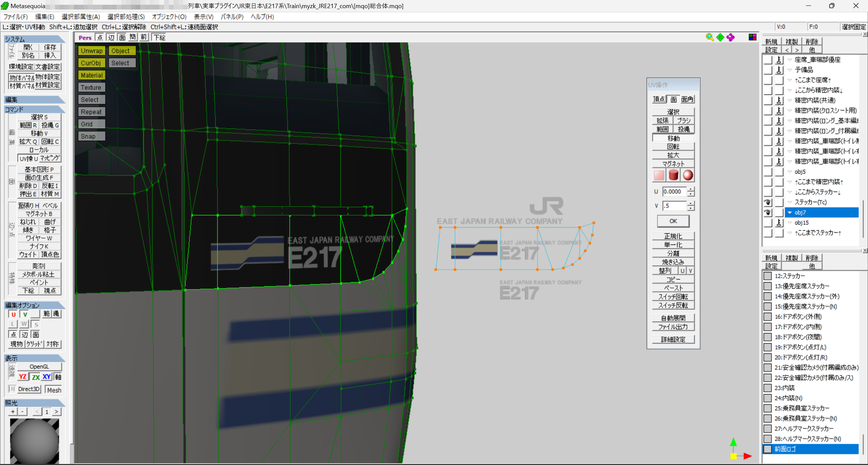The height and width of the screenshot is (465, 868).
Task: Check the box next to 23:内装 material
Action: pyautogui.click(x=768, y=388)
